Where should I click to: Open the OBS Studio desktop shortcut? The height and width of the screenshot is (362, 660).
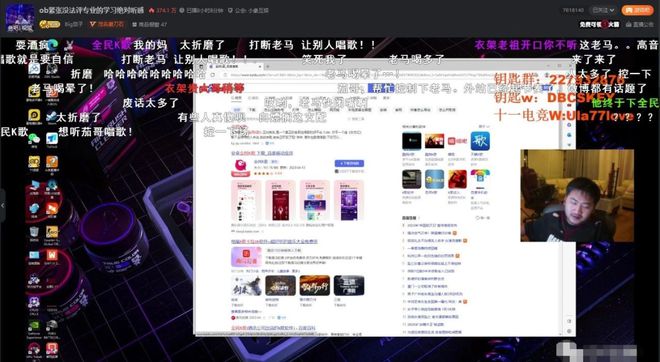coord(52,70)
